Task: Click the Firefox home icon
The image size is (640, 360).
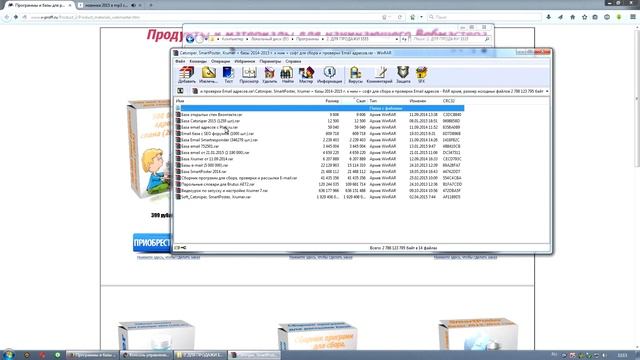Action: pyautogui.click(x=573, y=17)
